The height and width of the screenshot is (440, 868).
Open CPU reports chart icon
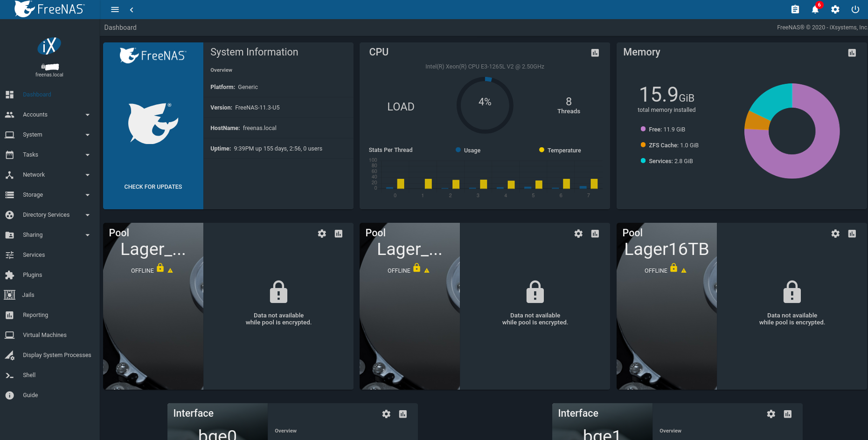coord(595,53)
